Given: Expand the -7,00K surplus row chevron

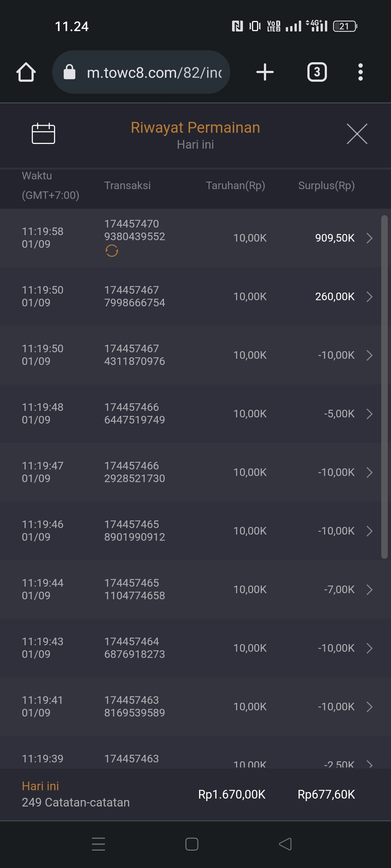Looking at the screenshot, I should click(x=369, y=590).
